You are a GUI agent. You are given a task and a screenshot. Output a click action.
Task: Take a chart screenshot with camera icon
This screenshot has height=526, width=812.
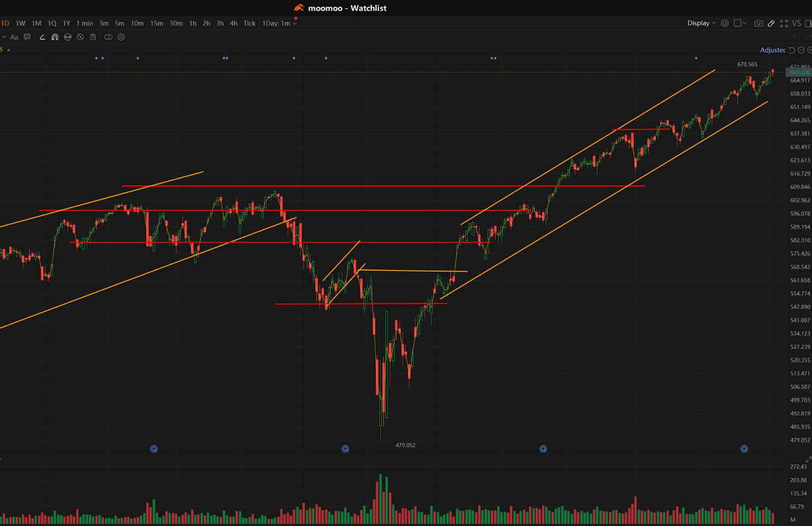point(759,23)
